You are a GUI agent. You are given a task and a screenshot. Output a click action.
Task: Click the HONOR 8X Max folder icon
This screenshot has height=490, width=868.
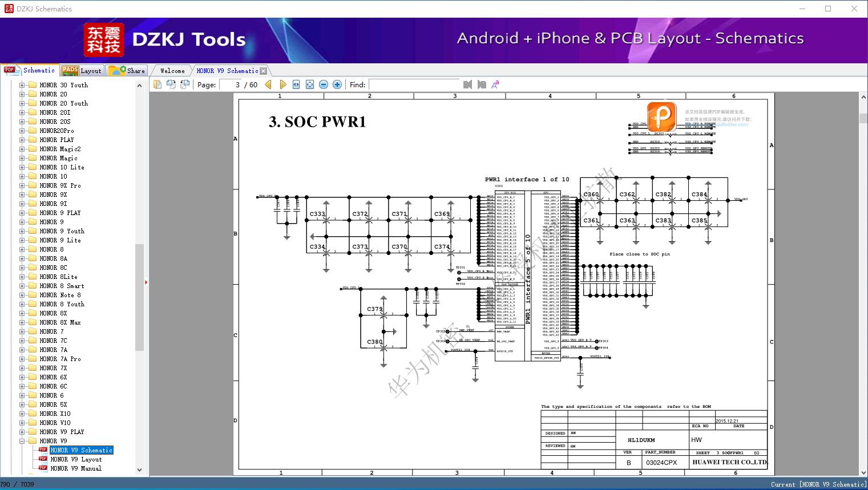[33, 322]
